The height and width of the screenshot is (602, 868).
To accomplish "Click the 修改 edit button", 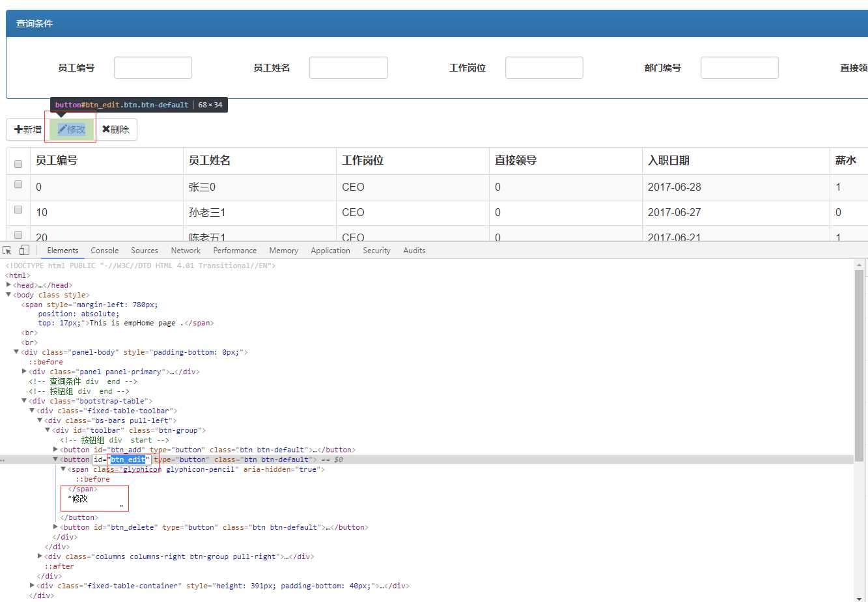I will point(72,130).
